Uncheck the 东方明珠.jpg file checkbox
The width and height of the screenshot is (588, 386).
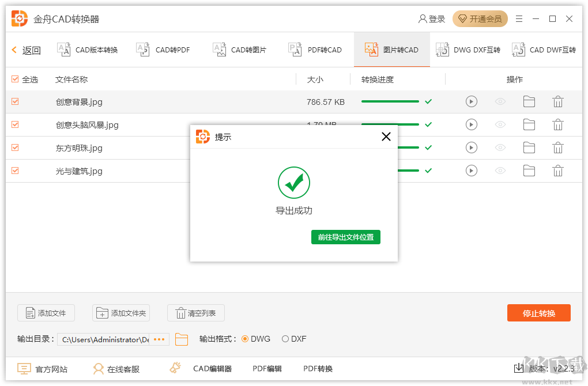pos(14,147)
